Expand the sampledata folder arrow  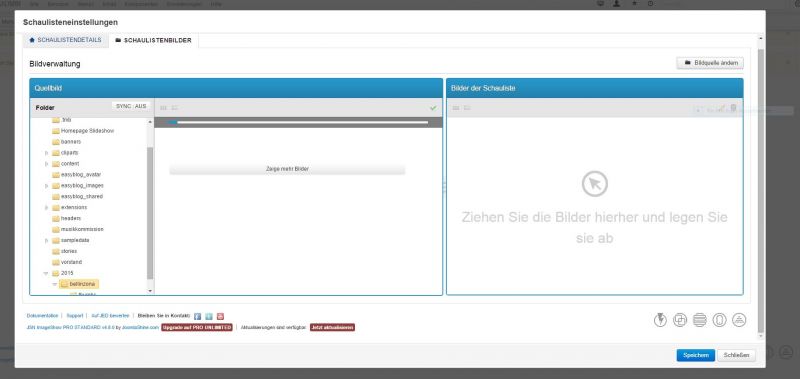pos(46,240)
